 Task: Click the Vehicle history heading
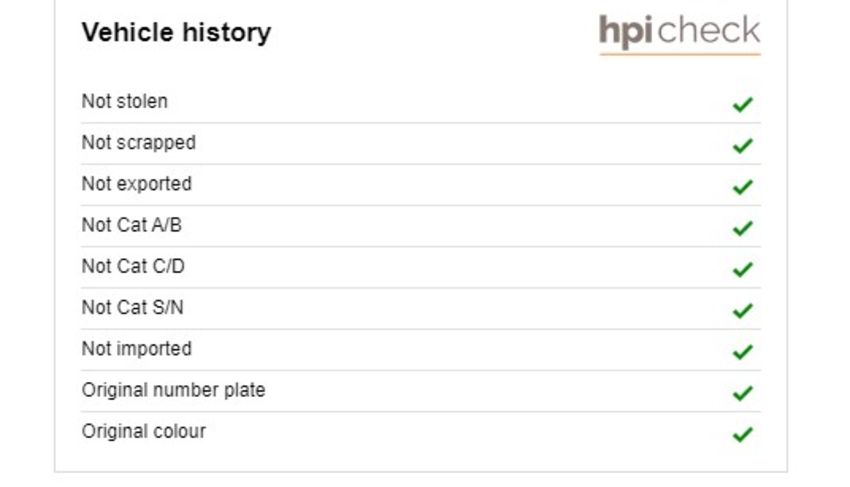point(176,33)
